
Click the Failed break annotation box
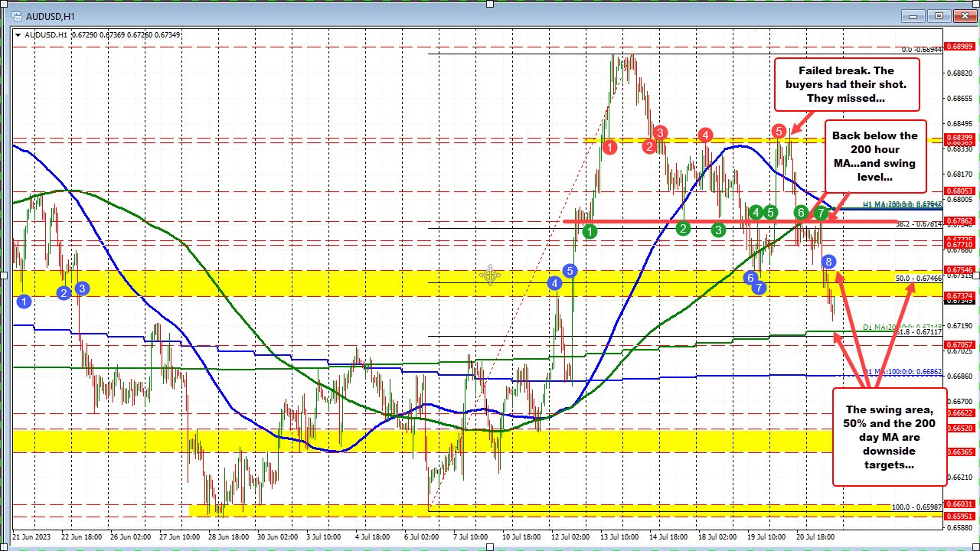click(x=846, y=84)
